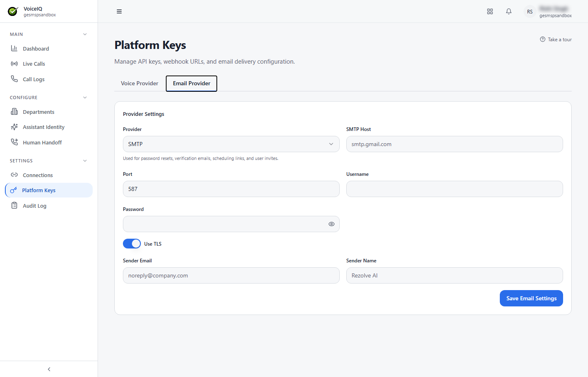Image resolution: width=588 pixels, height=377 pixels.
Task: Click the Dashboard chart icon
Action: click(14, 49)
